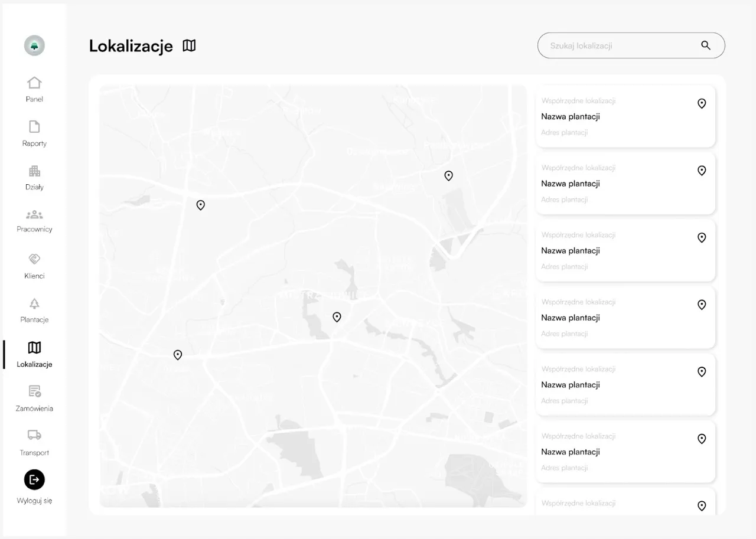Screen dimensions: 756x539
Task: Click pin icon on first plantation card
Action: tap(702, 104)
